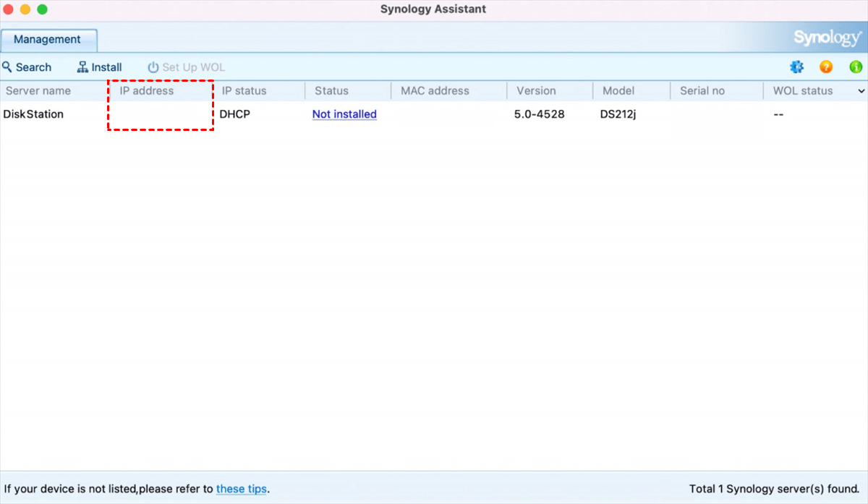Switch to the Management tab
The width and height of the screenshot is (868, 504).
pos(48,40)
